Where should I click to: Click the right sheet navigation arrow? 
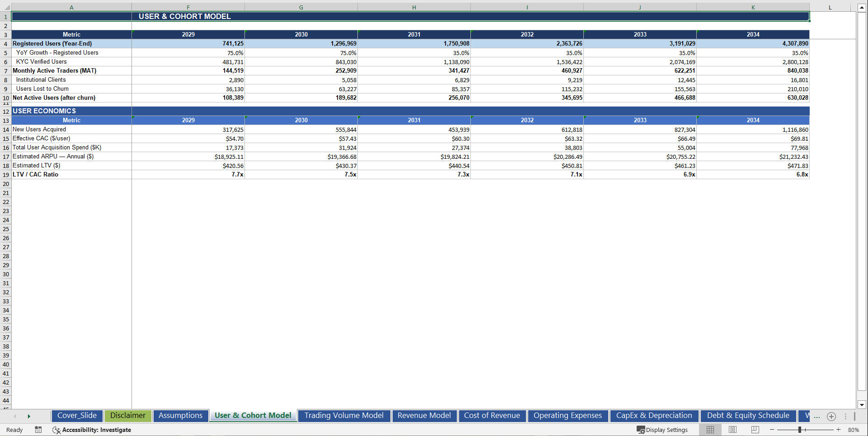coord(29,416)
